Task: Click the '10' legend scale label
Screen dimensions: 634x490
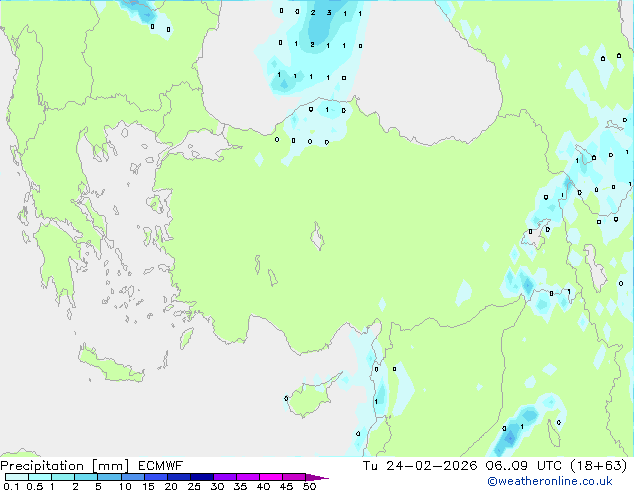Action: (x=125, y=486)
